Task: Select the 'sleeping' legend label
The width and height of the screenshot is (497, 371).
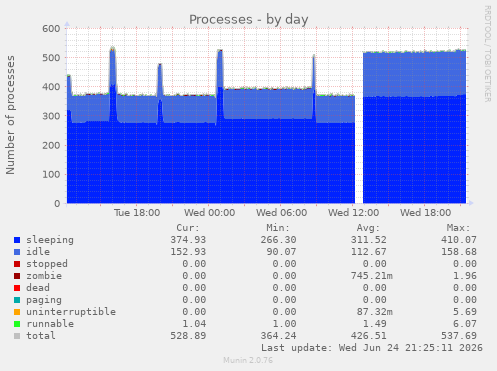Action: coord(50,240)
